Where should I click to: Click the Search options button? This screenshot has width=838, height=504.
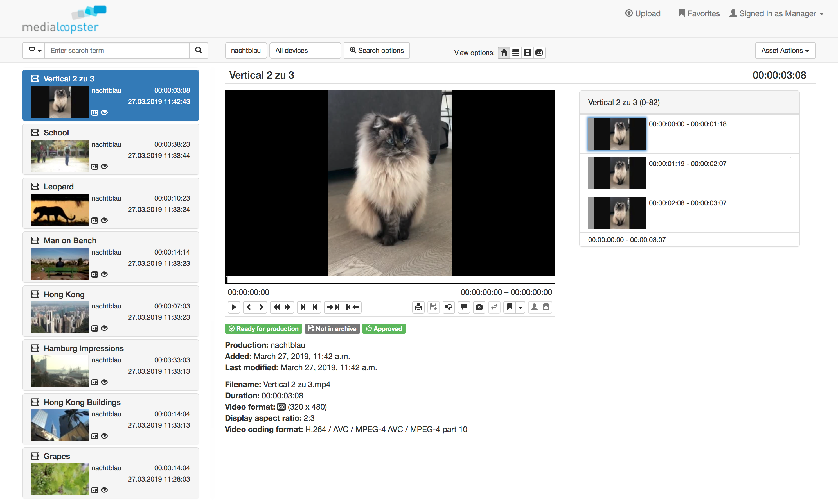pos(377,51)
